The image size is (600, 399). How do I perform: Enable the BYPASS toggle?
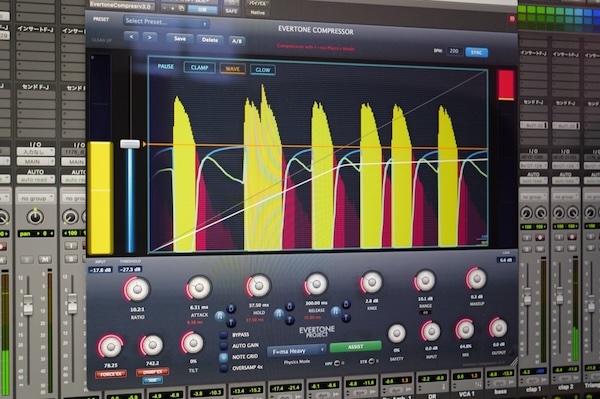[x=223, y=335]
